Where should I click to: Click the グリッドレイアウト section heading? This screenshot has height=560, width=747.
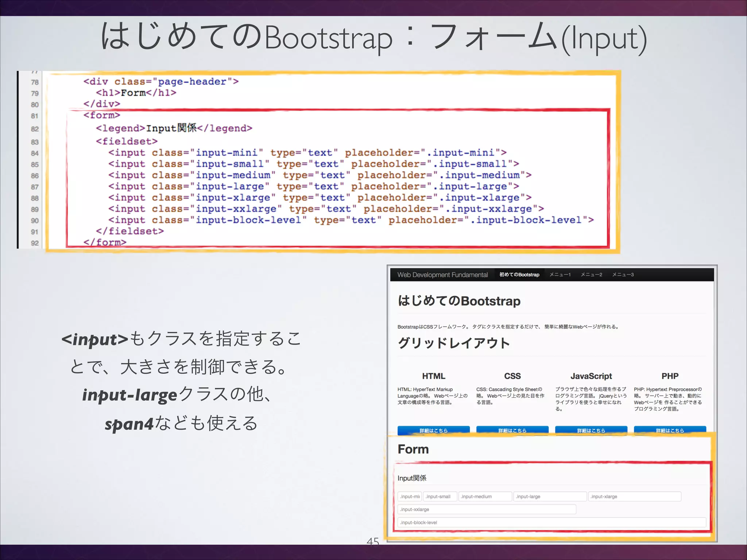454,343
